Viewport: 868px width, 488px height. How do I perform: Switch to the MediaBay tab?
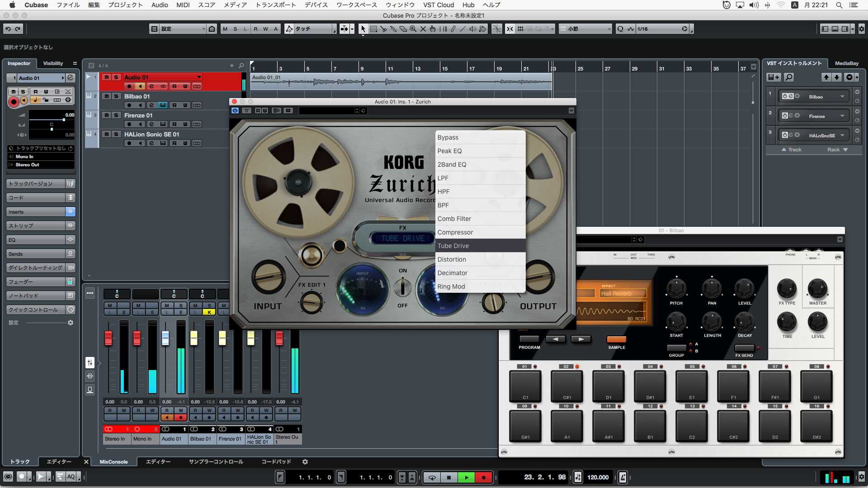[846, 63]
